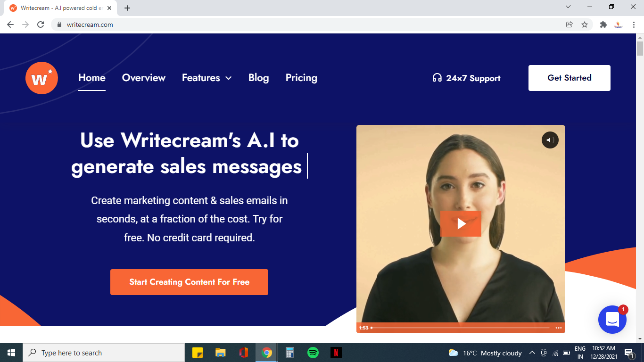Open the clock and date panel
This screenshot has width=644, height=362.
[x=604, y=353]
